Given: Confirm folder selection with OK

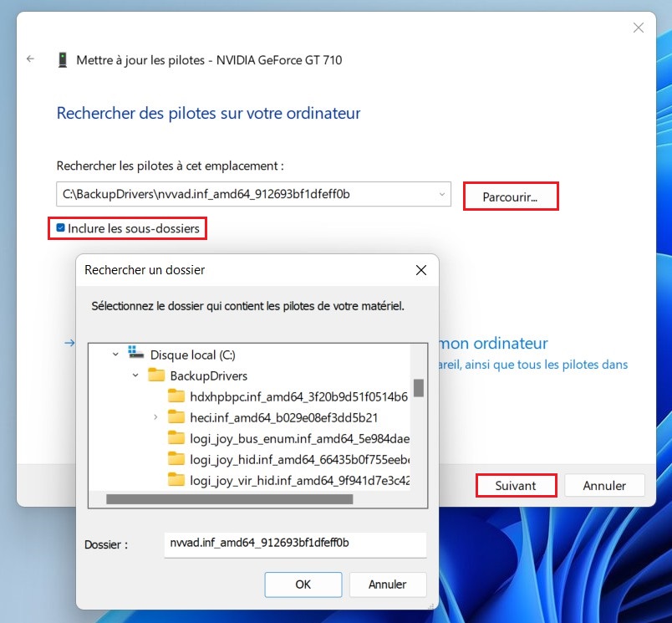Looking at the screenshot, I should pyautogui.click(x=303, y=585).
